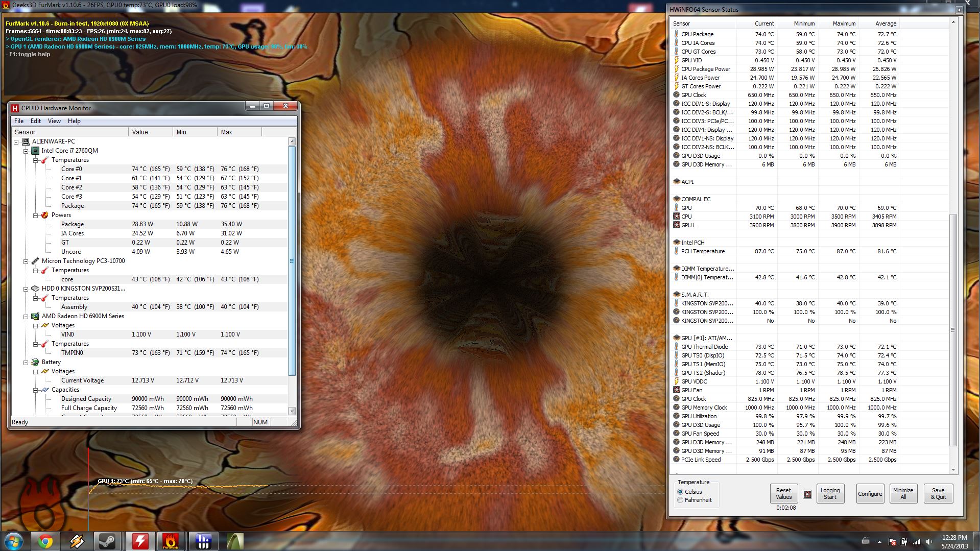This screenshot has width=980, height=551.
Task: Select the Fahrenheit temperature option
Action: tap(680, 500)
